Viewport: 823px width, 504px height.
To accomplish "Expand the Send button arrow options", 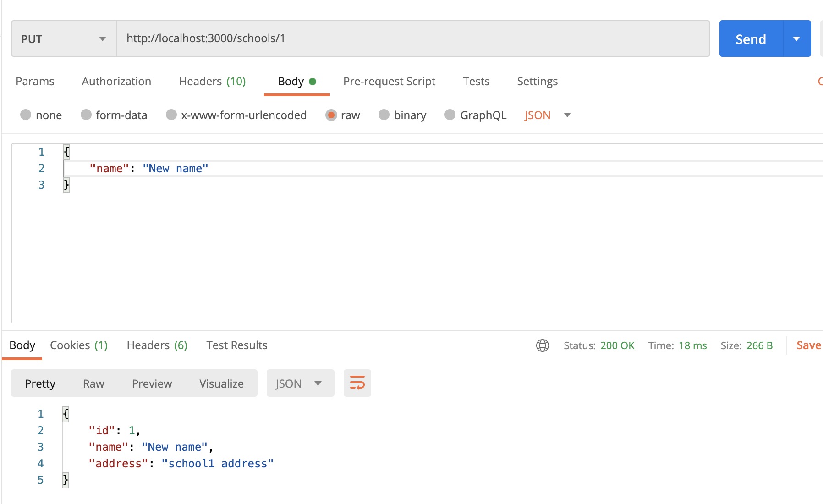I will point(797,38).
